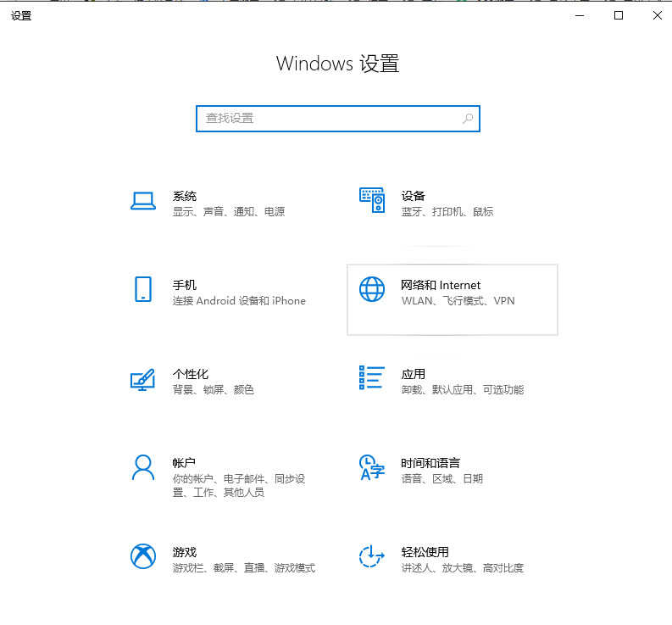Viewport: 672px width, 625px height.
Task: Open the 应用 title text link
Action: coord(413,374)
